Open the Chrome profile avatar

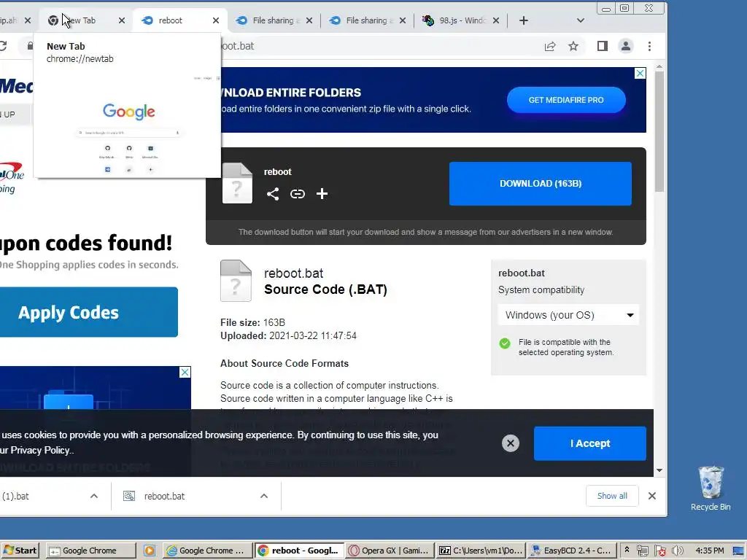625,46
